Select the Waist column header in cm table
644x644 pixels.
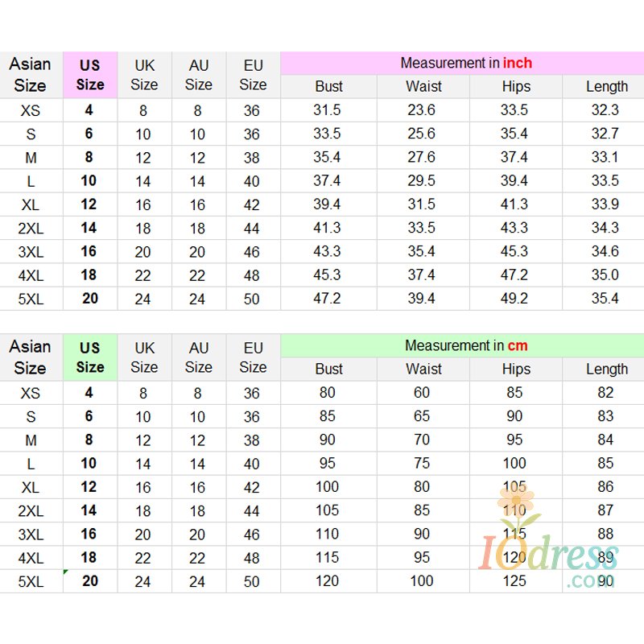point(423,369)
